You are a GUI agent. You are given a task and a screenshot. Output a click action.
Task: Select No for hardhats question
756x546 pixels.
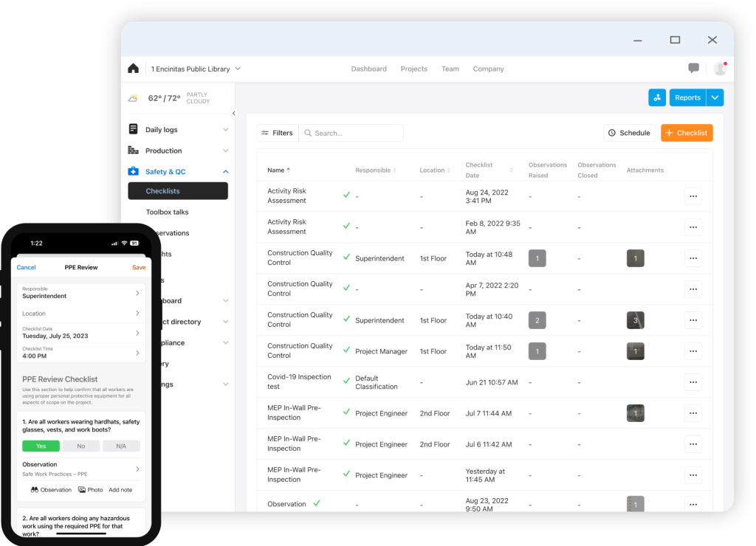coord(80,446)
